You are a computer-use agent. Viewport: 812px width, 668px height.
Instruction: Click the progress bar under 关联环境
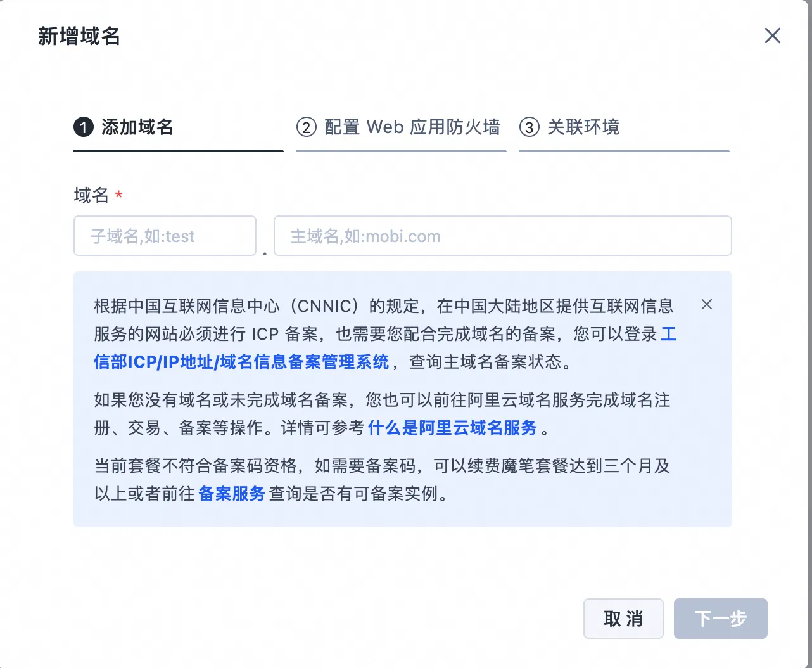pyautogui.click(x=625, y=151)
